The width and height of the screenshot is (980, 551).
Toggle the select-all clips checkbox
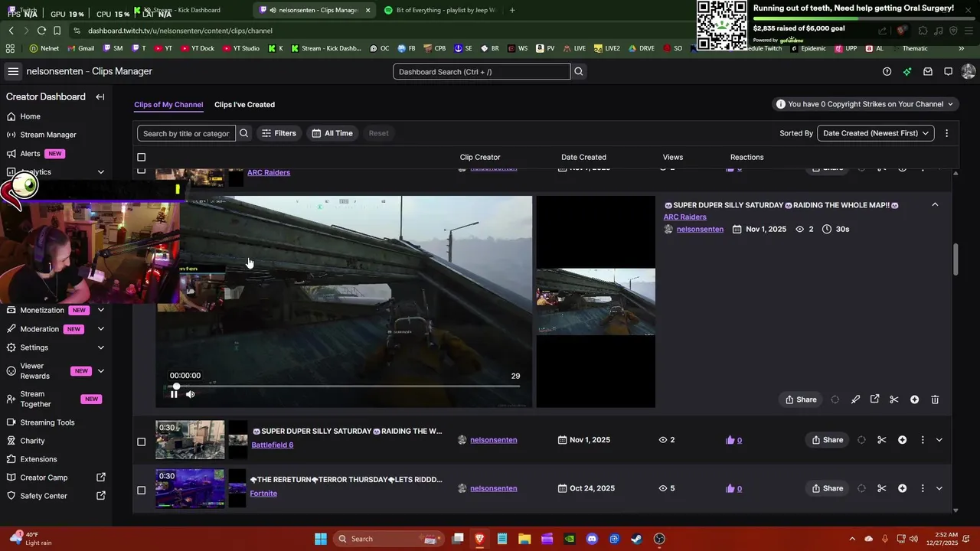[x=141, y=157]
